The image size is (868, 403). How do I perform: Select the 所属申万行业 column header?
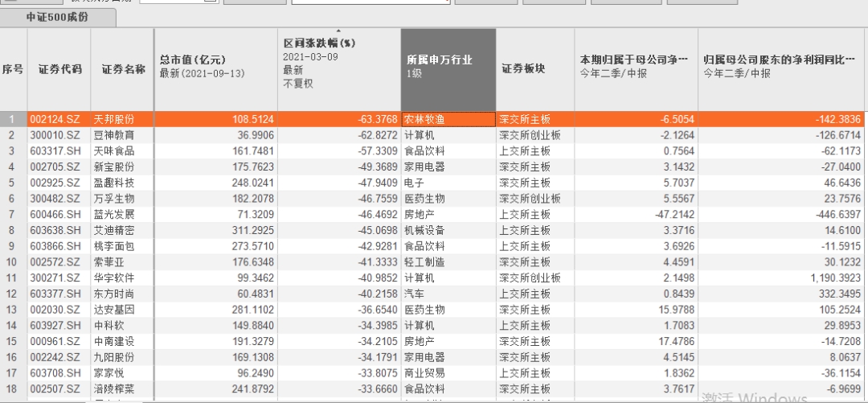pyautogui.click(x=448, y=69)
